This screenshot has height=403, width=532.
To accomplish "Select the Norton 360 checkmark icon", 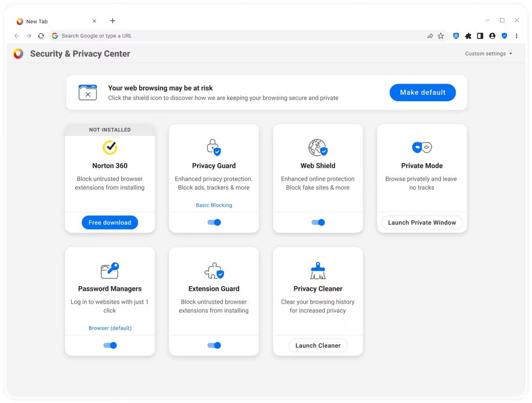I will [x=110, y=147].
